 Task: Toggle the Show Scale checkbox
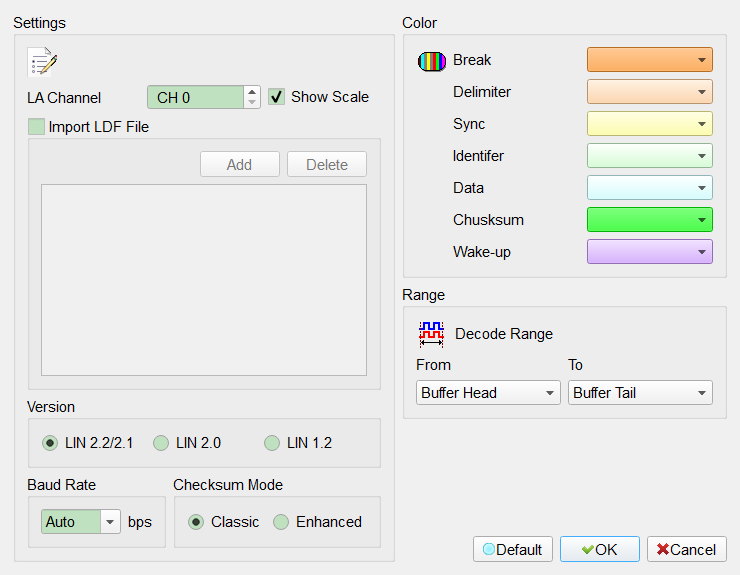(x=277, y=97)
